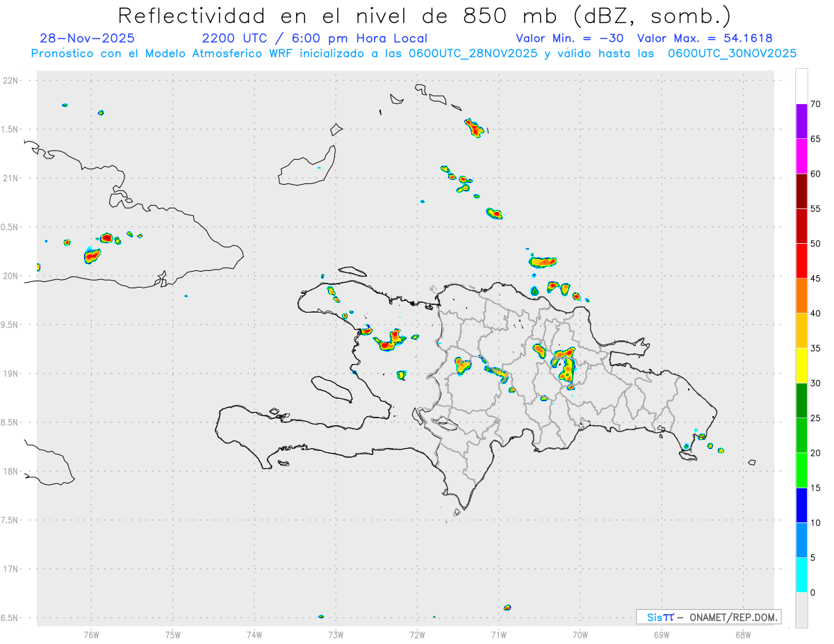This screenshot has height=644, width=834.
Task: Click the '75W' longitude label
Action: 173,634
